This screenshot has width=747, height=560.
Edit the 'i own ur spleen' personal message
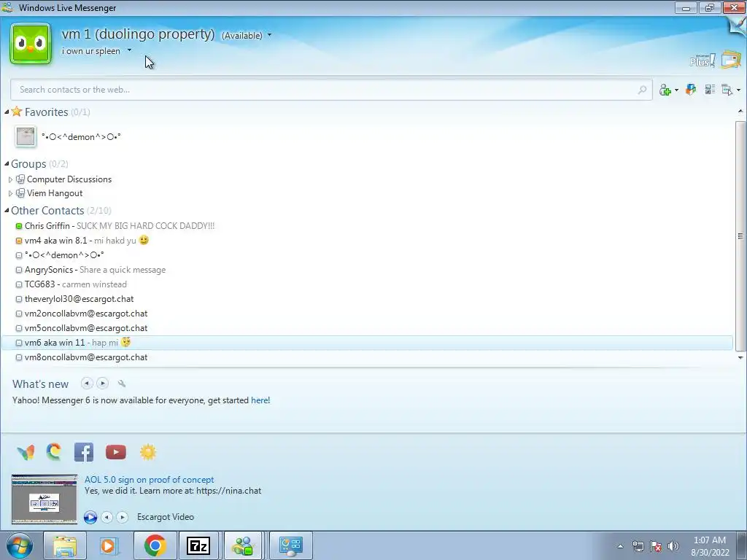pos(91,51)
